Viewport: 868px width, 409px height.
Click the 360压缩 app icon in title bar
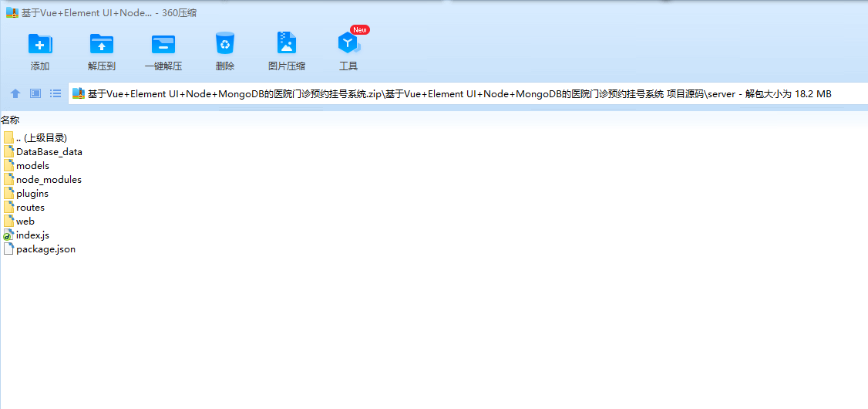click(x=12, y=13)
